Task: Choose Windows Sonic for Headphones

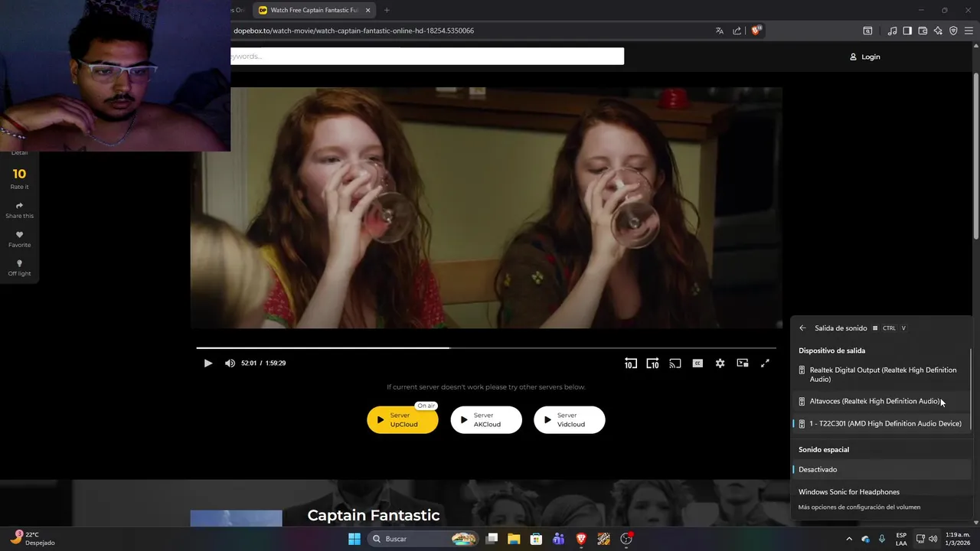Action: point(880,492)
